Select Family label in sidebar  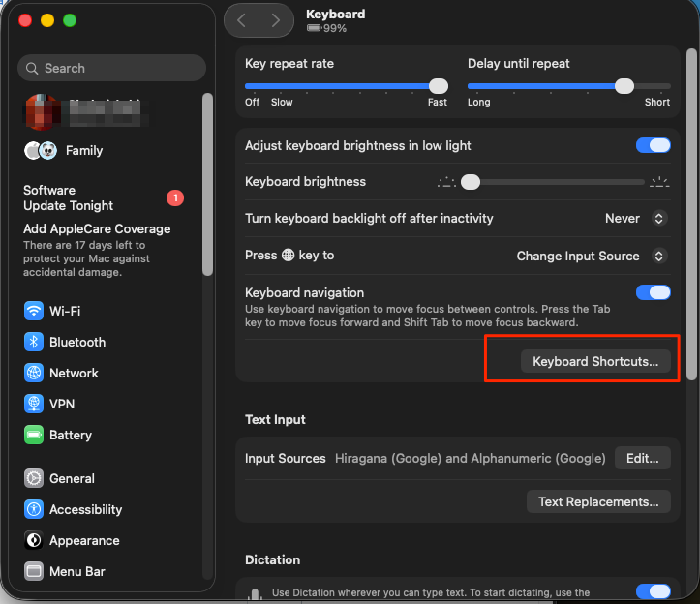point(84,150)
